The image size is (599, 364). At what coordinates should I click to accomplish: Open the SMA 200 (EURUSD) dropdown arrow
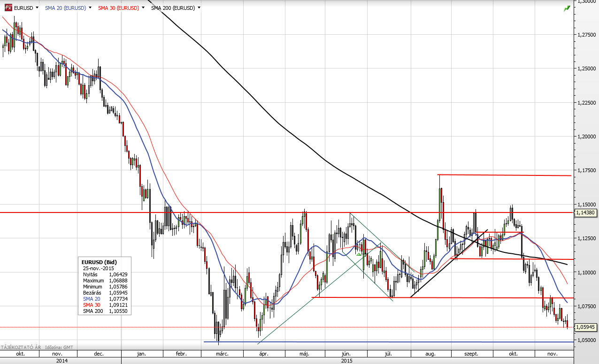(x=199, y=8)
